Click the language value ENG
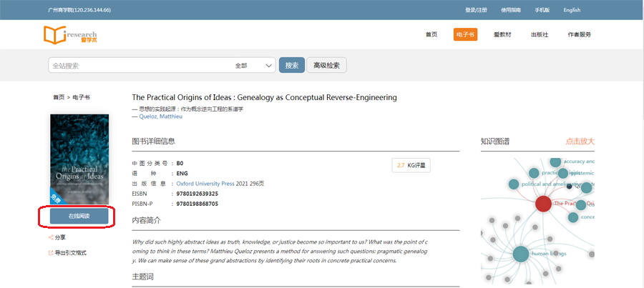Screen dimensions: 644x288 [x=182, y=173]
